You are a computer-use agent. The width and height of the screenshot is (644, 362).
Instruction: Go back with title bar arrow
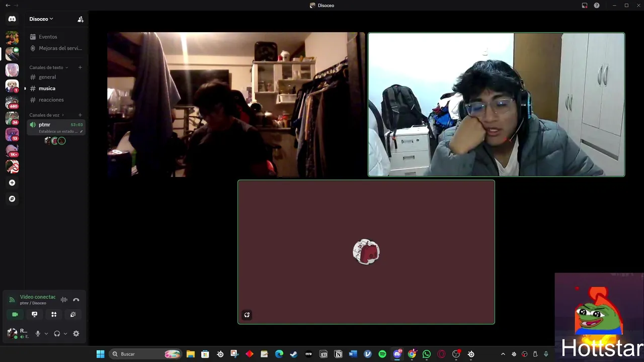point(8,6)
